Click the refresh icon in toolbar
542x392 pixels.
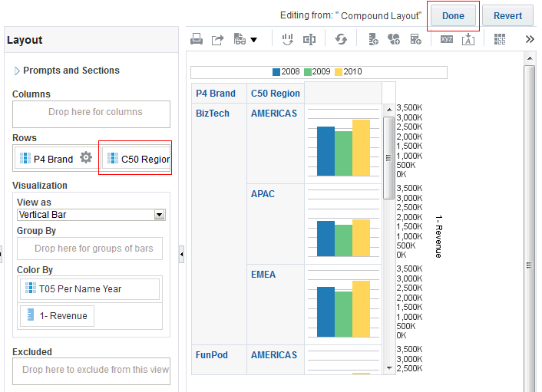click(x=341, y=38)
